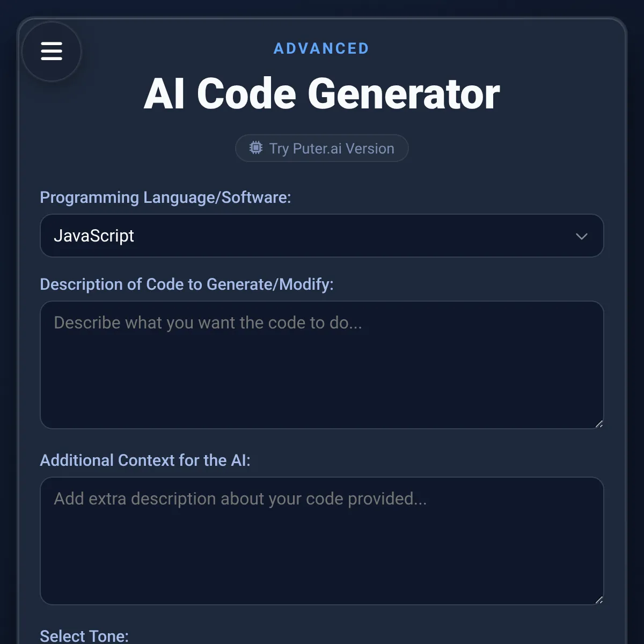This screenshot has height=644, width=644.
Task: Click the Programming Language/Software label
Action: click(166, 197)
